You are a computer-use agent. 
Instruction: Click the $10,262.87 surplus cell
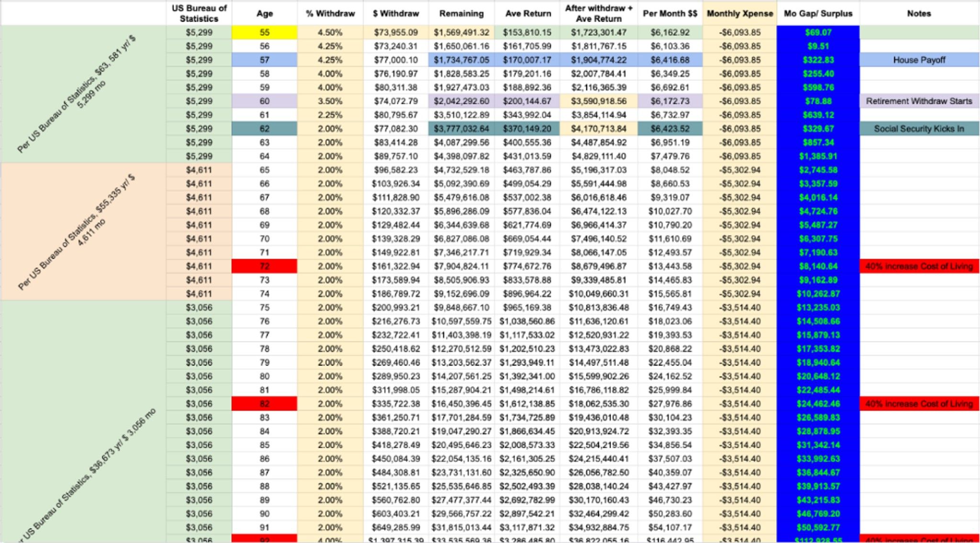click(818, 294)
